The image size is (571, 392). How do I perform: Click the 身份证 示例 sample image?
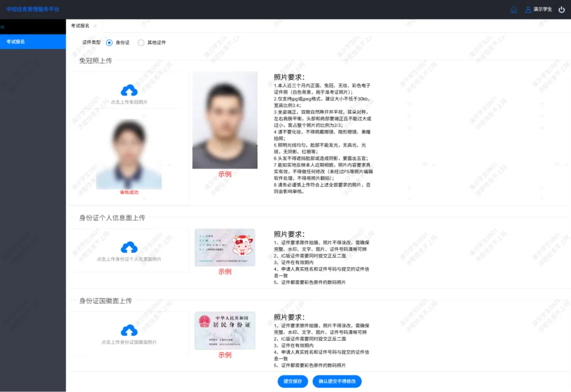[x=225, y=246]
